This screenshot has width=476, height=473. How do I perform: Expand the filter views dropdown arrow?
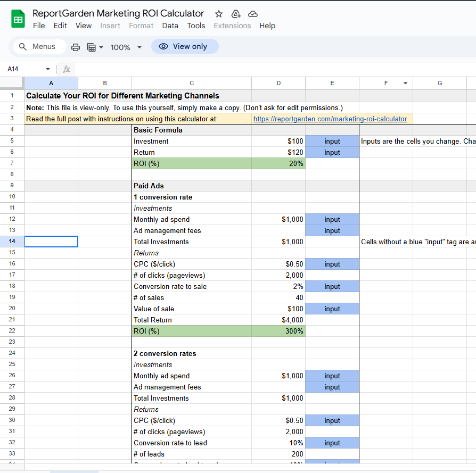point(101,47)
